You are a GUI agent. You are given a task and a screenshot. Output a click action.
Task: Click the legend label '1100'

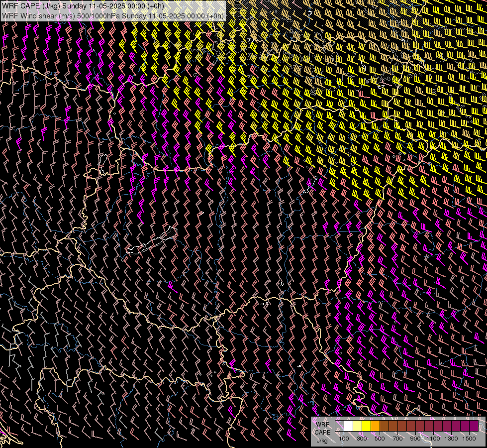433,439
